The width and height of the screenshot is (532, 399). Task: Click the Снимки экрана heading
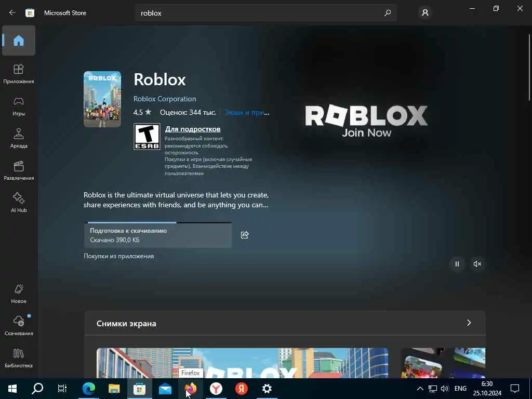(x=126, y=323)
